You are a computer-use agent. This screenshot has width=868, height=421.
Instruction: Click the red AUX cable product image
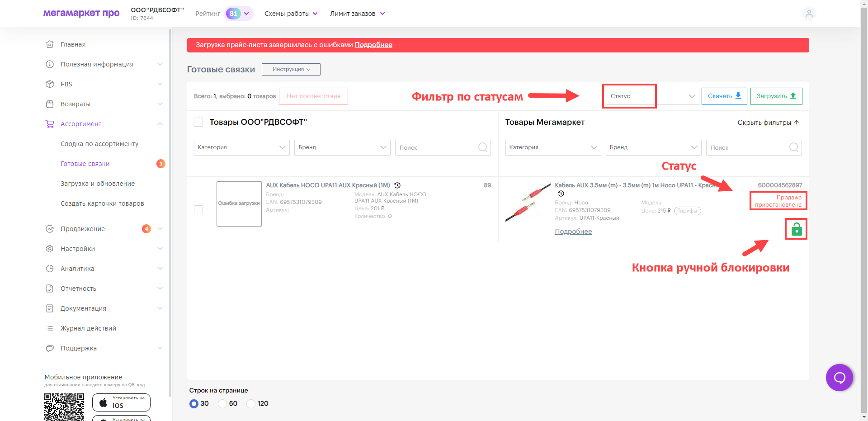(x=528, y=202)
